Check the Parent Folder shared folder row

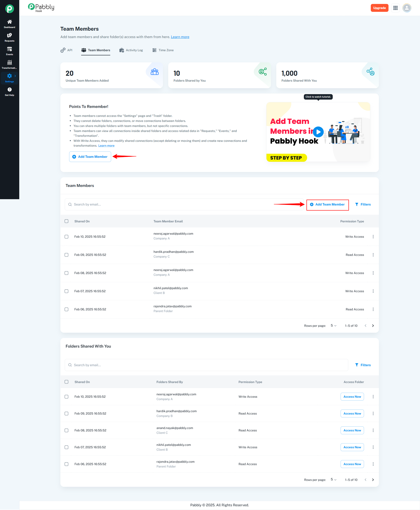[x=66, y=464]
